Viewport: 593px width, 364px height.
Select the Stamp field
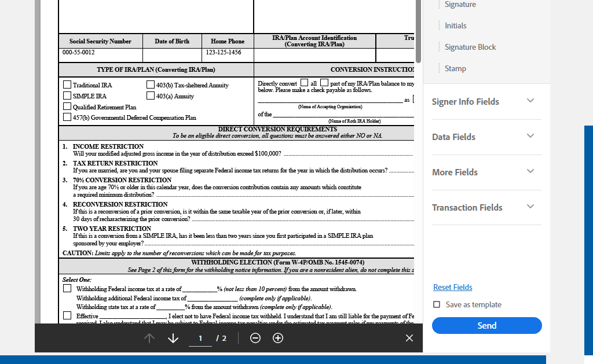click(x=455, y=68)
